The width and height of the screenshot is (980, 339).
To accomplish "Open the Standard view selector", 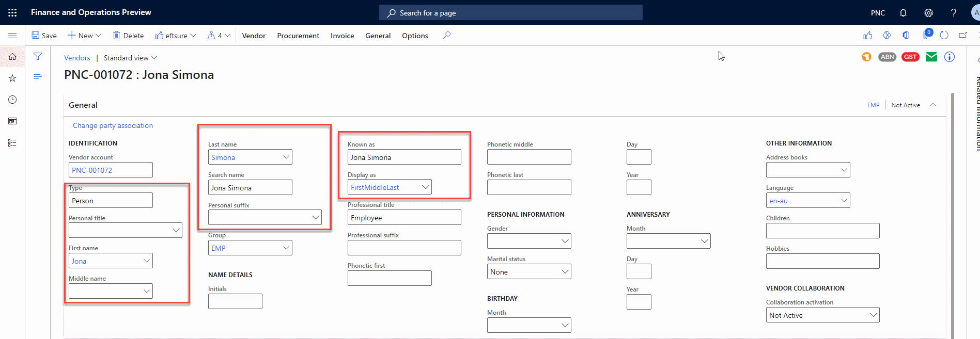I will (130, 58).
